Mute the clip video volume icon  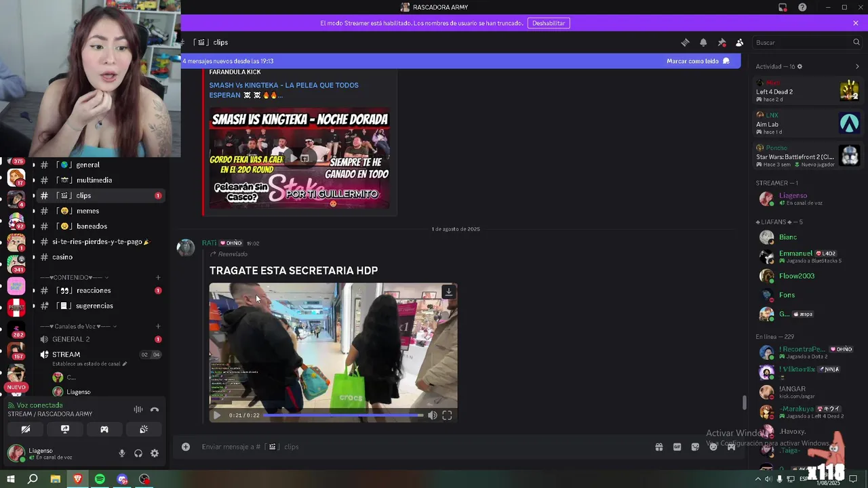click(x=433, y=415)
